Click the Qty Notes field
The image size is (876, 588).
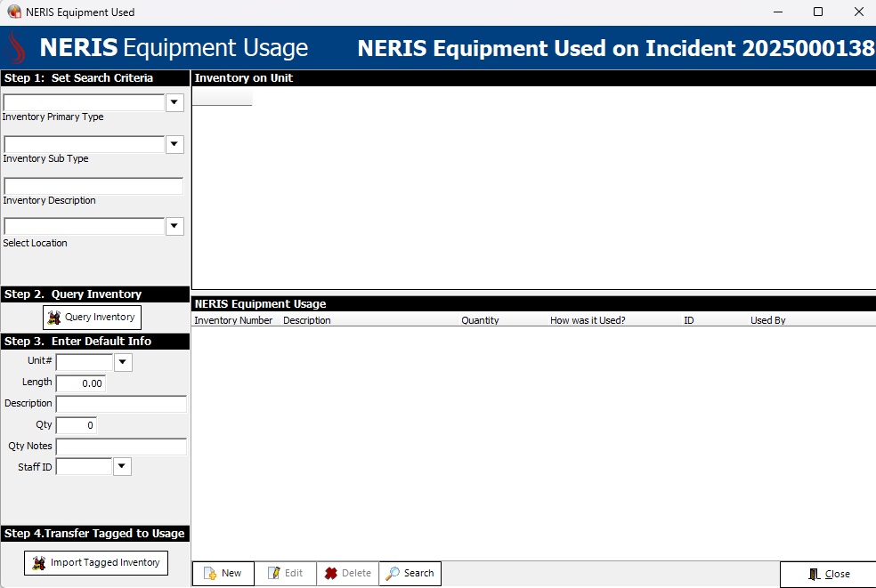pos(120,446)
